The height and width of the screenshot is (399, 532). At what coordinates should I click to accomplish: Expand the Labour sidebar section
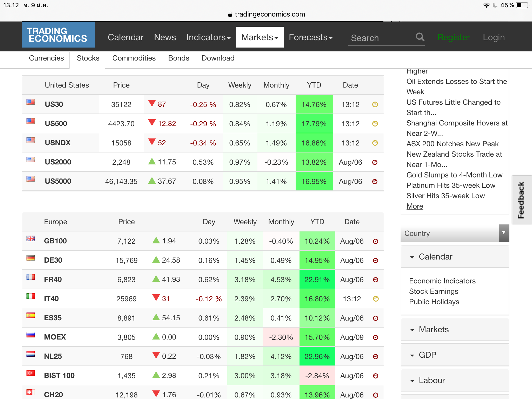click(x=455, y=380)
